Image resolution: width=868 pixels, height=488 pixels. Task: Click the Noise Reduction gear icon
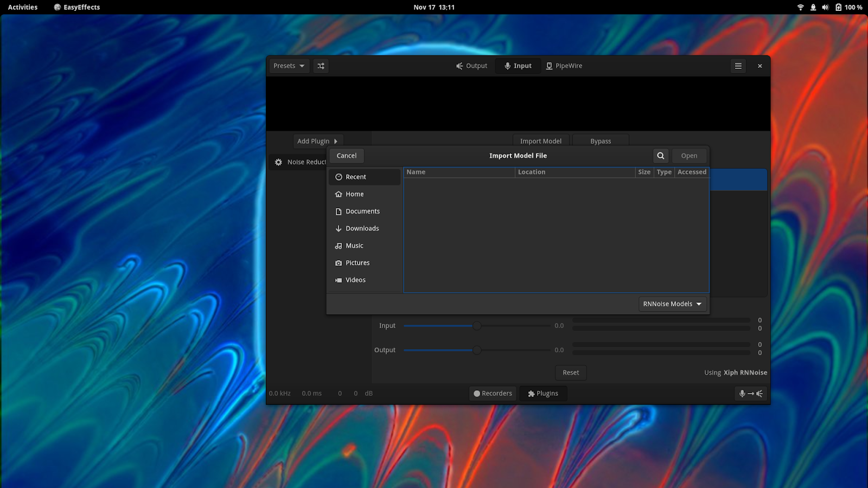click(278, 162)
